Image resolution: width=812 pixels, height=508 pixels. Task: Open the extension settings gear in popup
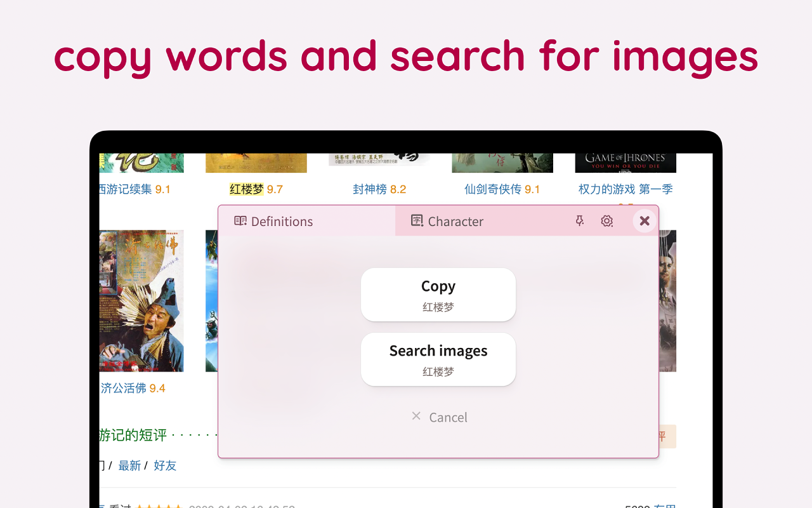click(x=606, y=221)
